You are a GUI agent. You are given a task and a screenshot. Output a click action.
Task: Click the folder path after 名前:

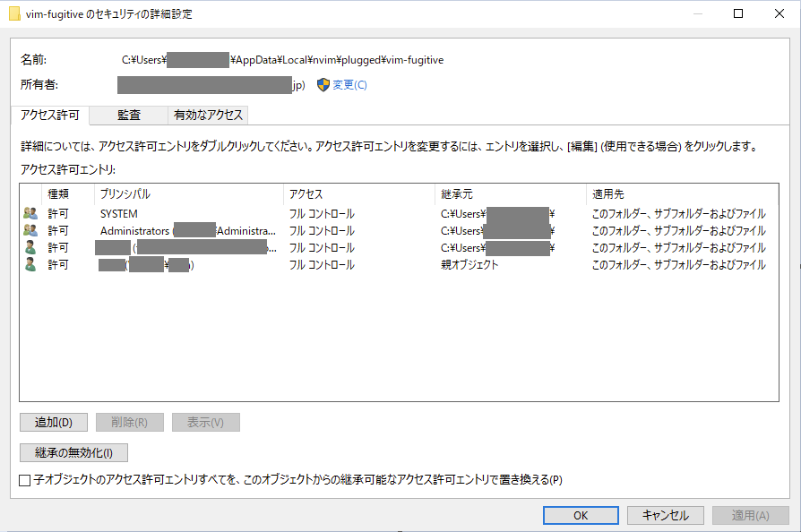click(x=282, y=60)
